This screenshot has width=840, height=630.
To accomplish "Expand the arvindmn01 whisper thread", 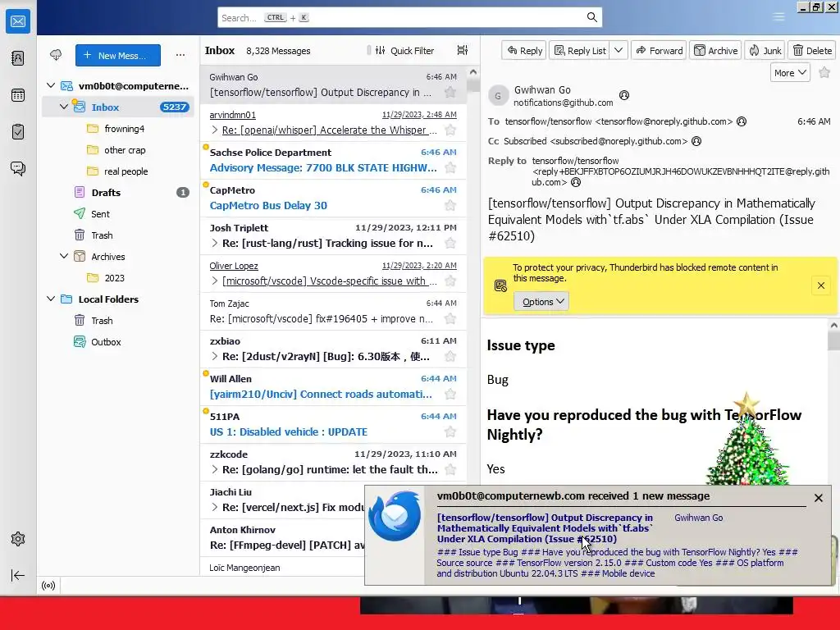I will pyautogui.click(x=215, y=130).
